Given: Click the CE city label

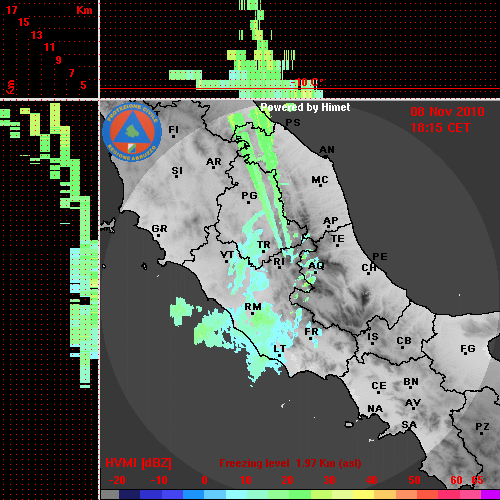Looking at the screenshot, I should click(379, 386).
